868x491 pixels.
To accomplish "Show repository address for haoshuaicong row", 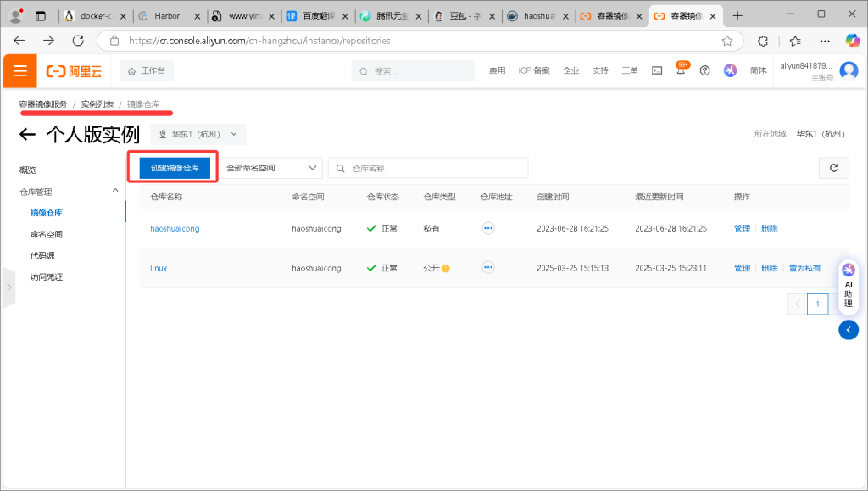I will click(x=487, y=228).
